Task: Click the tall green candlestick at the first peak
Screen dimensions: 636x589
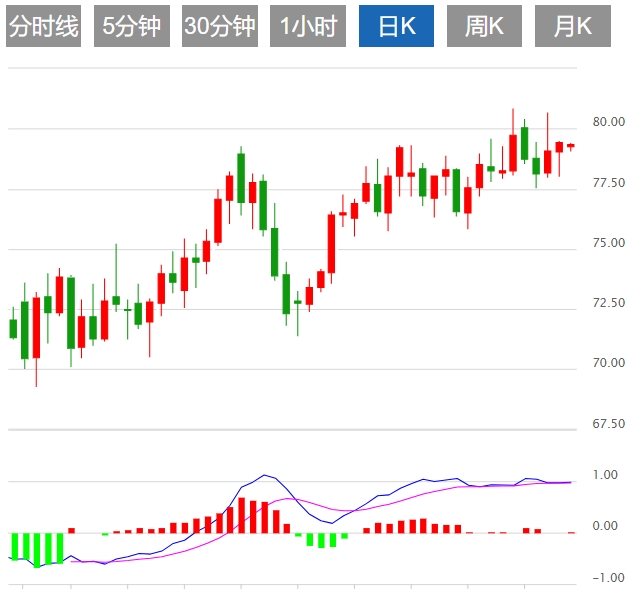Action: pyautogui.click(x=241, y=178)
